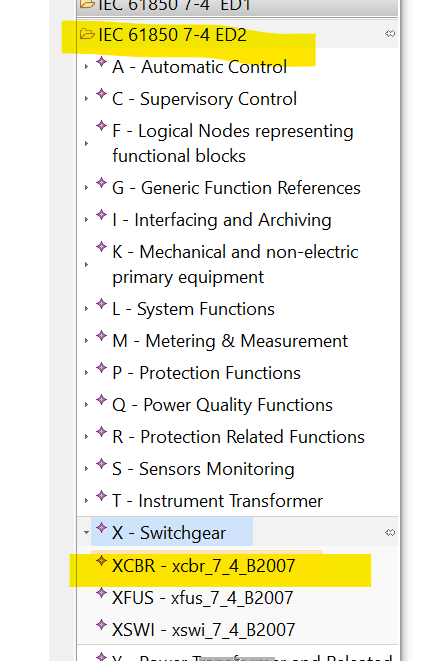Screen dimensions: 436x661
Task: Expand the T - Instrument Transformer node
Action: click(86, 501)
